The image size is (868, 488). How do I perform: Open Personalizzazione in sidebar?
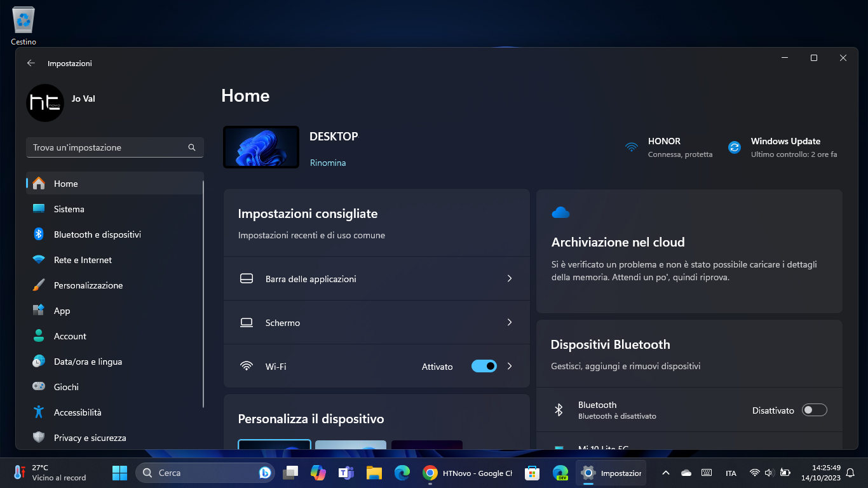(x=114, y=285)
